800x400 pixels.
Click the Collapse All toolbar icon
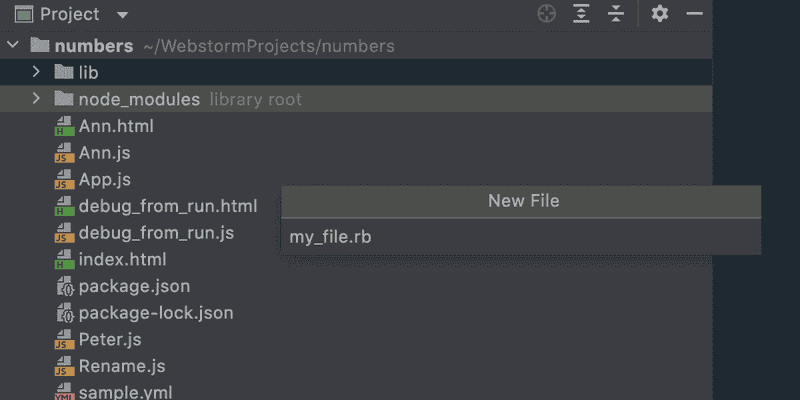click(616, 14)
